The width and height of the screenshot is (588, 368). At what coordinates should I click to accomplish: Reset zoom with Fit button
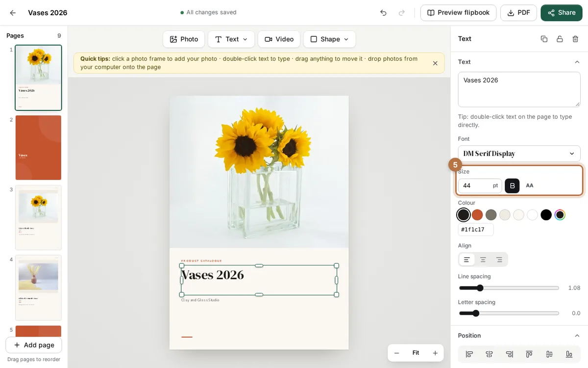pos(416,353)
